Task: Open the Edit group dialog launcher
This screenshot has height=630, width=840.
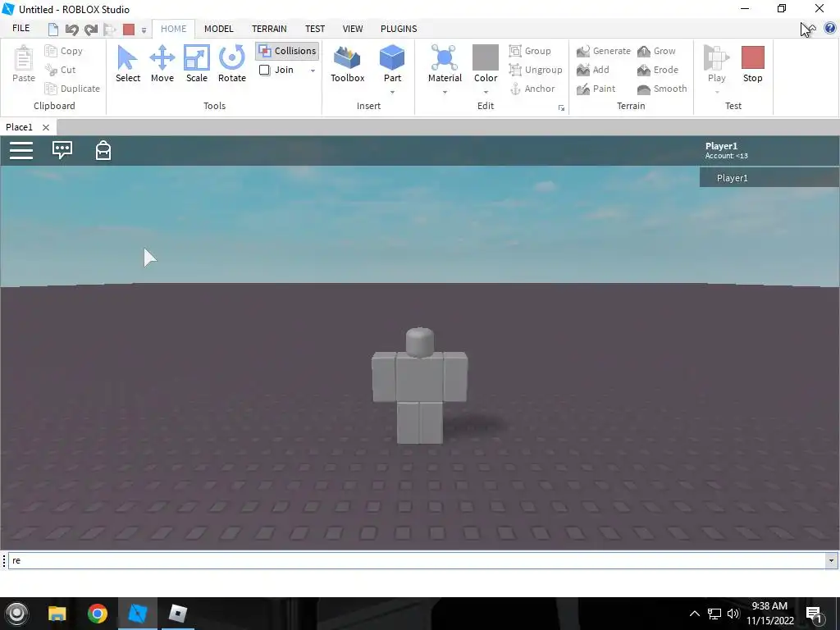Action: [x=561, y=108]
